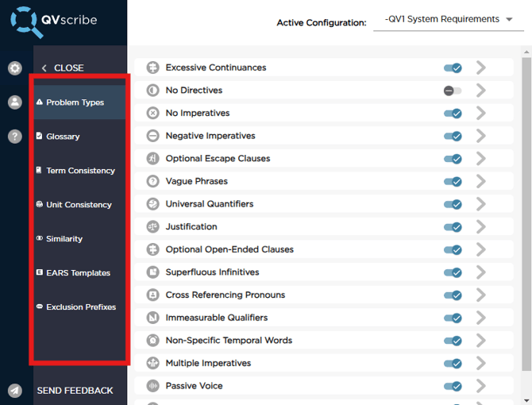Click the Passive Voice icon
This screenshot has width=532, height=405.
[153, 386]
